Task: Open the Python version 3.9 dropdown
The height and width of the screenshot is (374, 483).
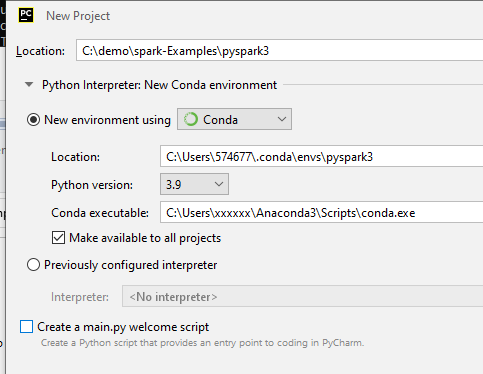Action: click(x=194, y=184)
